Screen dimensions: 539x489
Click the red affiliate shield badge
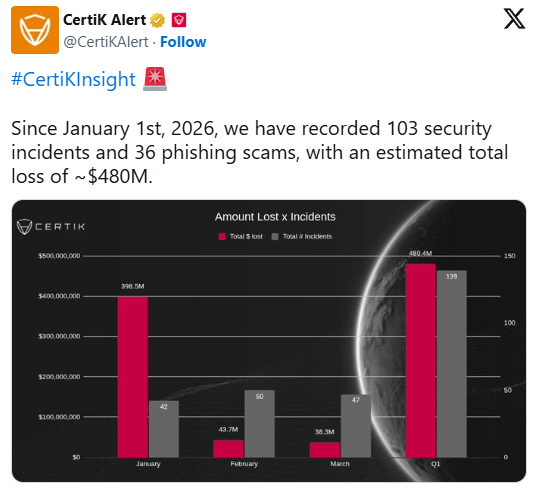pos(179,20)
